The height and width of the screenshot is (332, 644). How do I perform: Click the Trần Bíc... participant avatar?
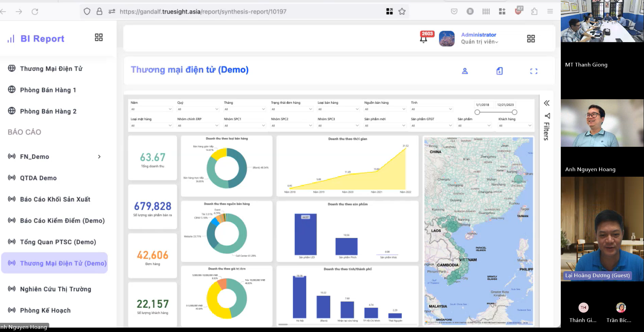(x=621, y=308)
